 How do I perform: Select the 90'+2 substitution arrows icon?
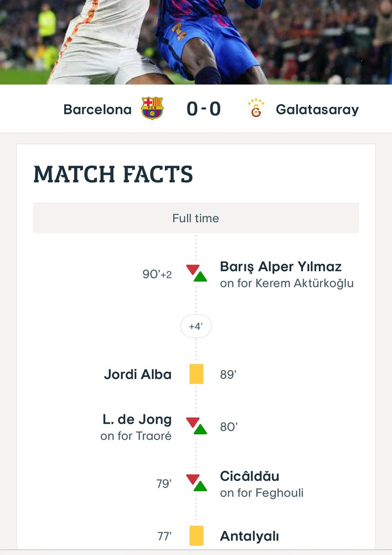tap(196, 273)
